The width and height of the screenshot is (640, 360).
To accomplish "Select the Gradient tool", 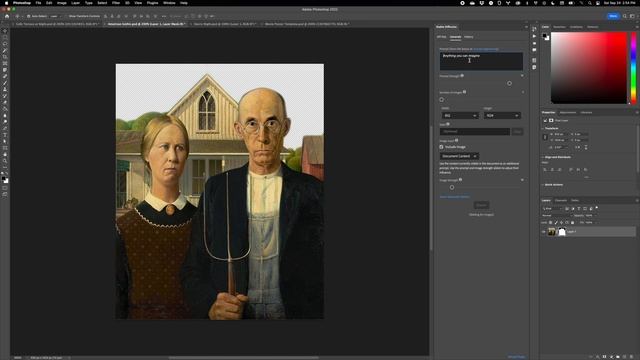I will coord(5,109).
